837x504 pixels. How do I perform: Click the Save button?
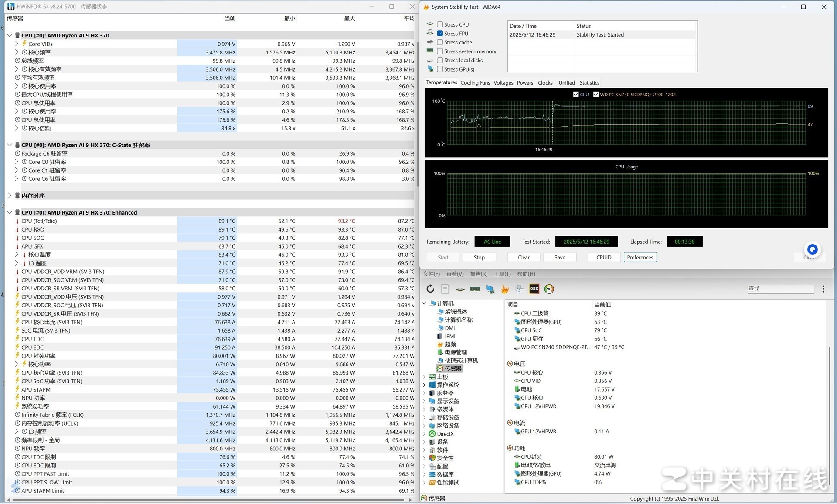[560, 257]
